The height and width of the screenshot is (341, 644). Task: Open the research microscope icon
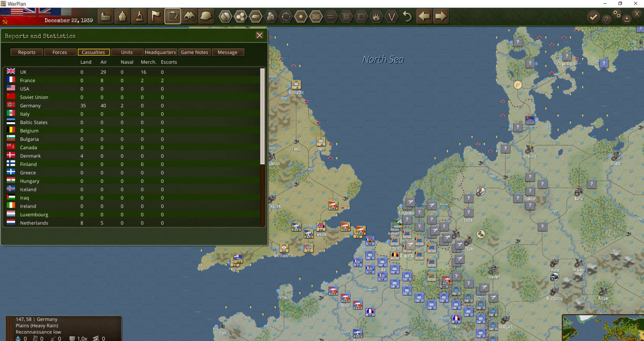click(139, 17)
